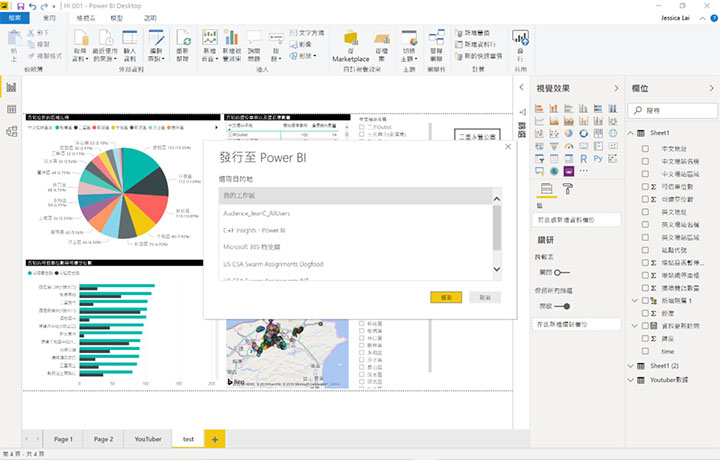The width and height of the screenshot is (720, 460).
Task: Open the Format paint-roller tab icon
Action: click(x=568, y=188)
